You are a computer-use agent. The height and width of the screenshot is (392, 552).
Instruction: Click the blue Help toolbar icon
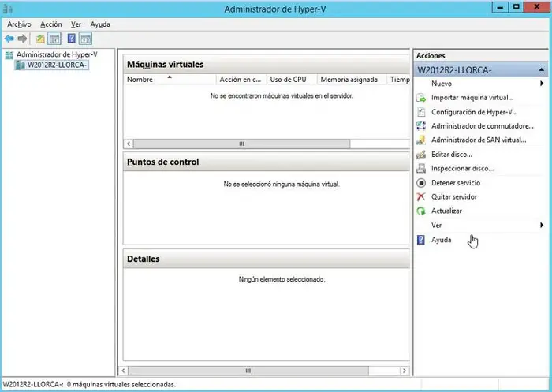tap(72, 39)
